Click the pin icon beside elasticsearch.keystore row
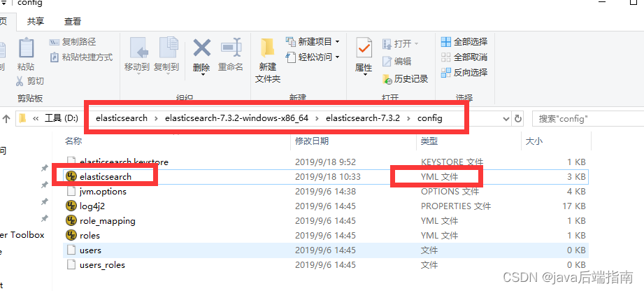Screen dimensions: 644x291 point(44,168)
